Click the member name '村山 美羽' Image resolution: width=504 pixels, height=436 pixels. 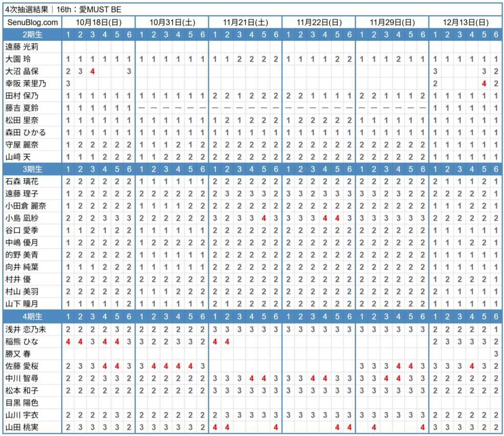click(22, 291)
